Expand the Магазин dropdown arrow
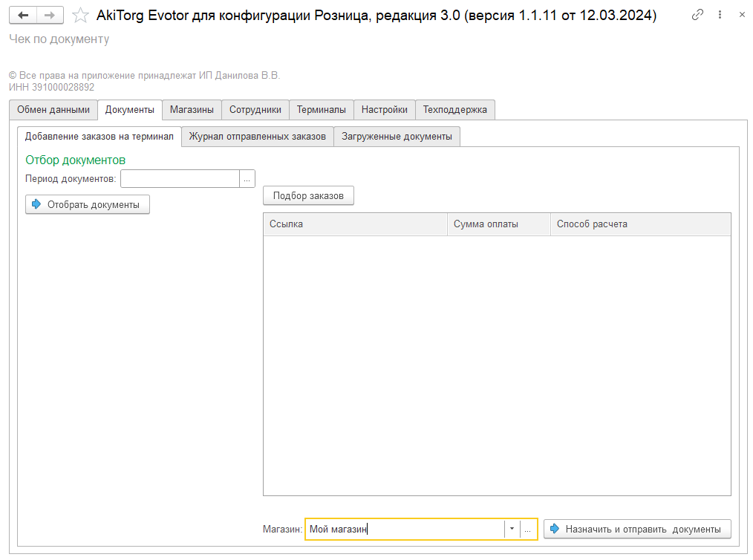This screenshot has height=560, width=753. pyautogui.click(x=512, y=530)
